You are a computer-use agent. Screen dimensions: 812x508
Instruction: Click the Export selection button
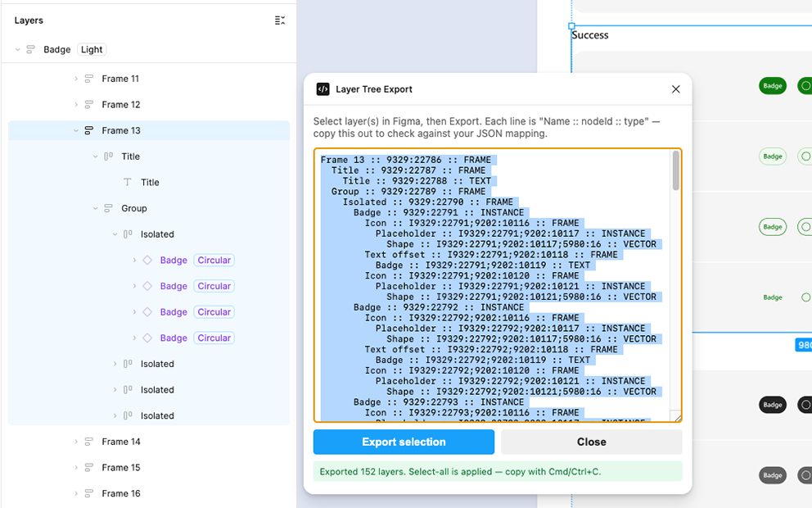(x=404, y=442)
